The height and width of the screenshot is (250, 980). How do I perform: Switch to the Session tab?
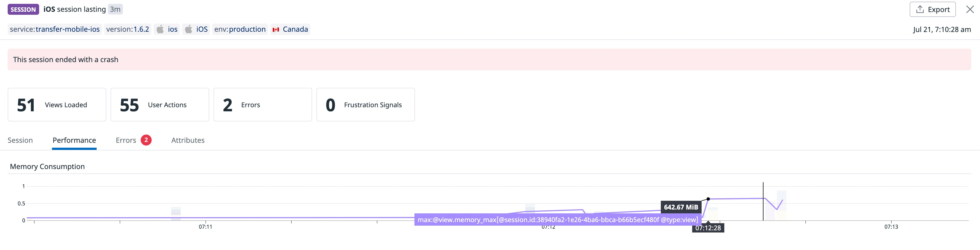20,140
